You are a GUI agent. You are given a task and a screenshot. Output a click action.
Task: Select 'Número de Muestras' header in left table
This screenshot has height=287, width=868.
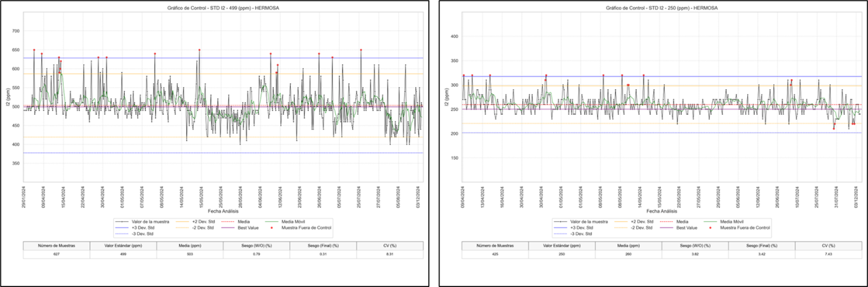click(56, 246)
